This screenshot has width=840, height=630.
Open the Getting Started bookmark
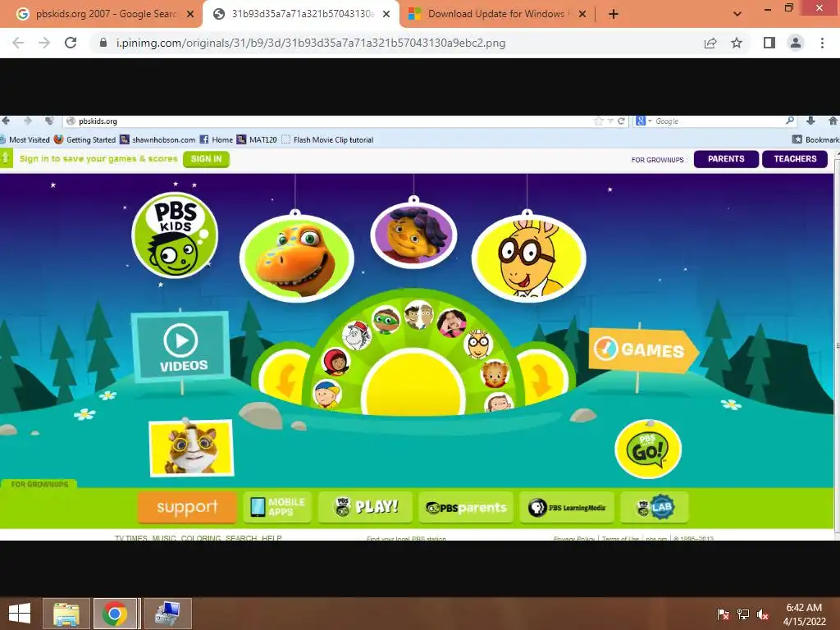[85, 139]
